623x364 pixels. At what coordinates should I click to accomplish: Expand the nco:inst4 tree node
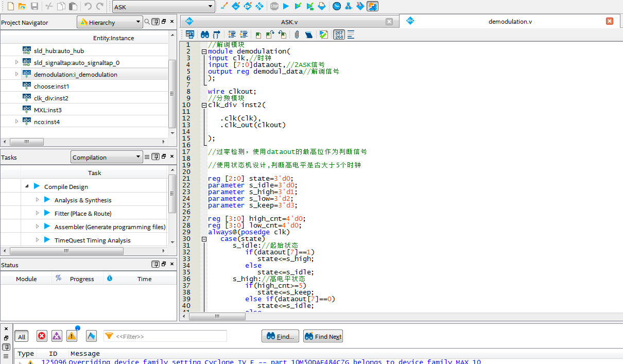pyautogui.click(x=16, y=122)
